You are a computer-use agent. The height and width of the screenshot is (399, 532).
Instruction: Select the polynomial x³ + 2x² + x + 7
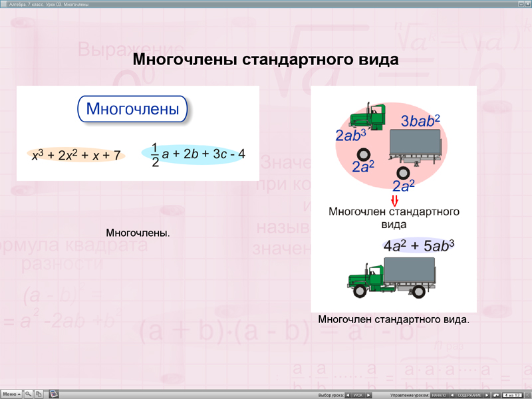coord(76,154)
